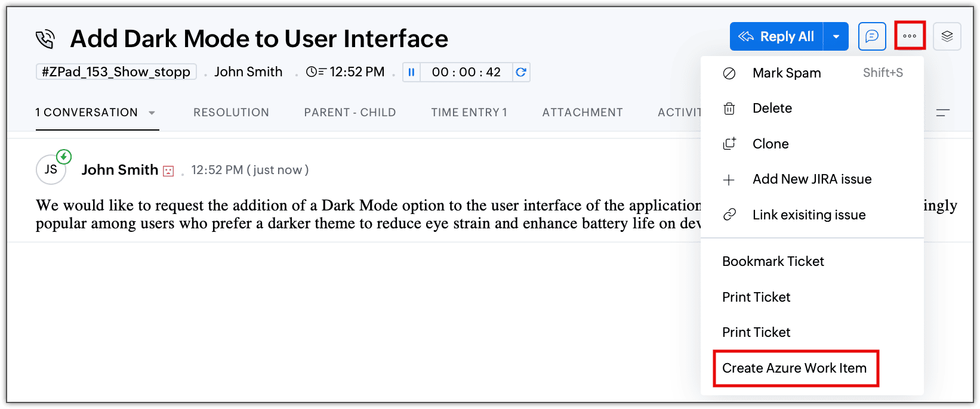Click the #ZPad_153_Show_stopp ticket ID tag

click(116, 72)
